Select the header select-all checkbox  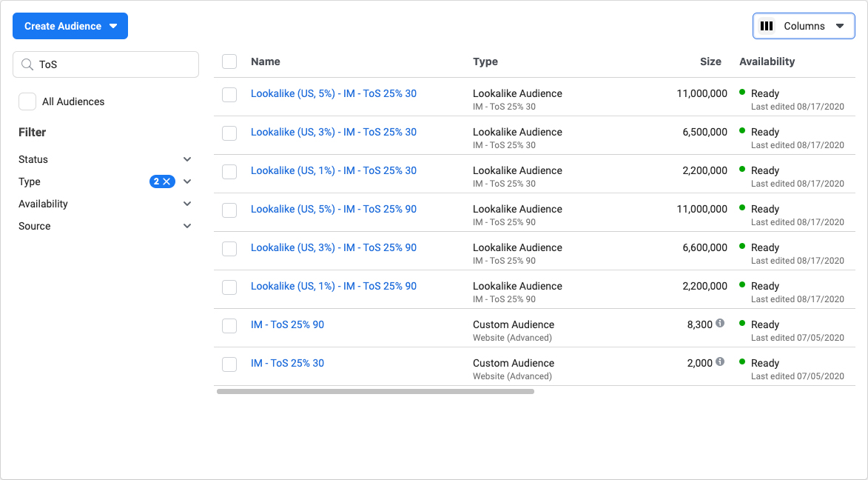pyautogui.click(x=229, y=61)
